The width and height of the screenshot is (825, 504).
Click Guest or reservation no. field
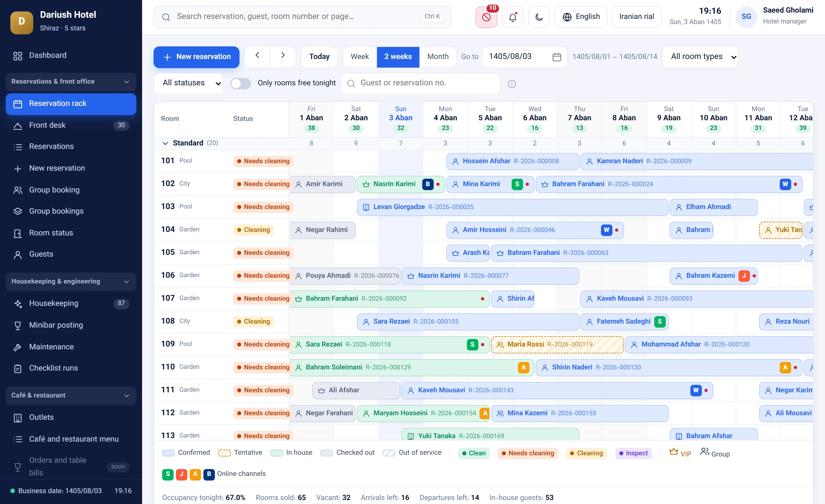[x=420, y=83]
